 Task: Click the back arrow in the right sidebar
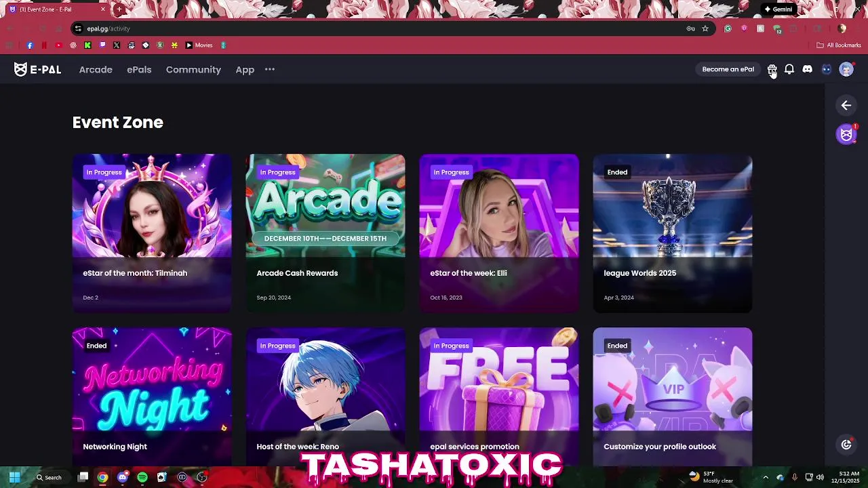tap(846, 105)
